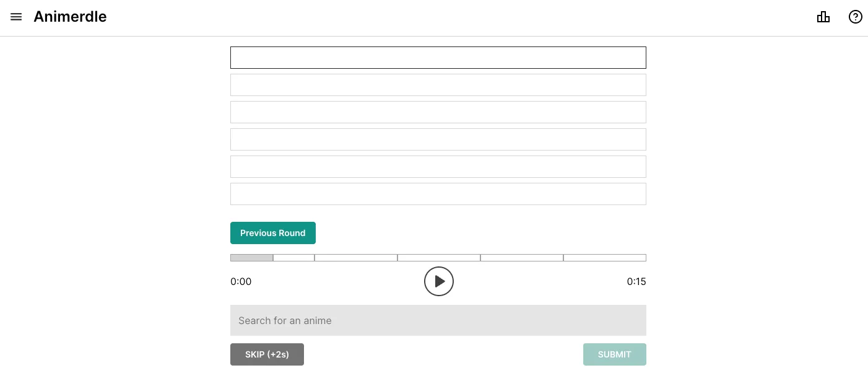The height and width of the screenshot is (373, 868).
Task: Click the first highlighted guess row
Action: click(x=438, y=58)
